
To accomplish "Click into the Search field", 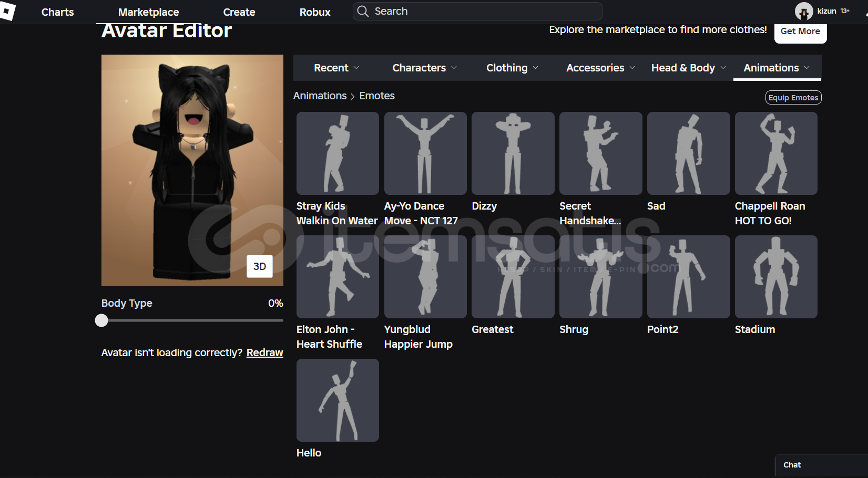I will click(x=477, y=11).
